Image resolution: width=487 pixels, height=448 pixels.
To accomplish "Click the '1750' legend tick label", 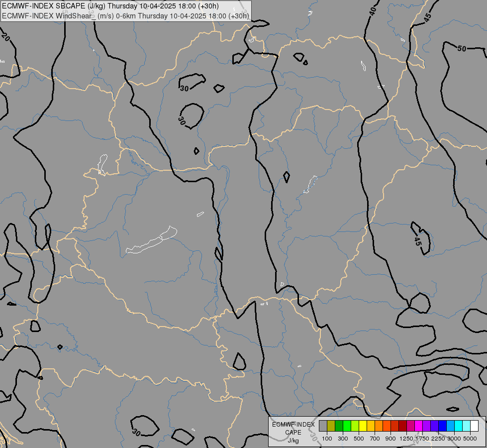I will click(x=422, y=439).
